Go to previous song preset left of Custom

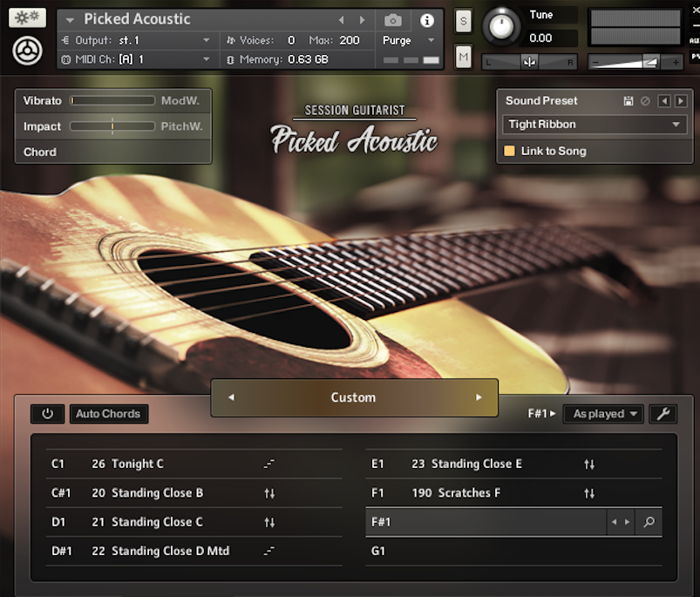point(231,397)
